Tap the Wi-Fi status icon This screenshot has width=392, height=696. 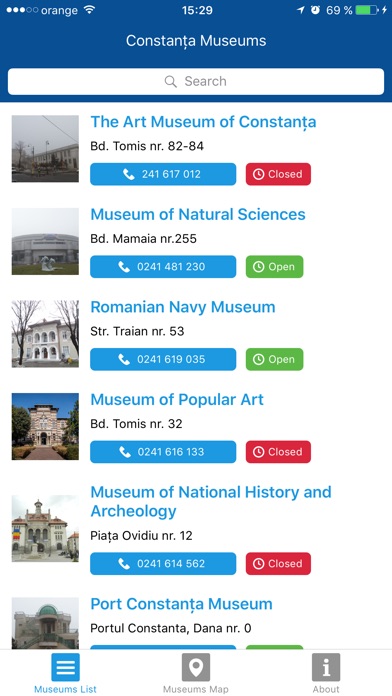(89, 10)
